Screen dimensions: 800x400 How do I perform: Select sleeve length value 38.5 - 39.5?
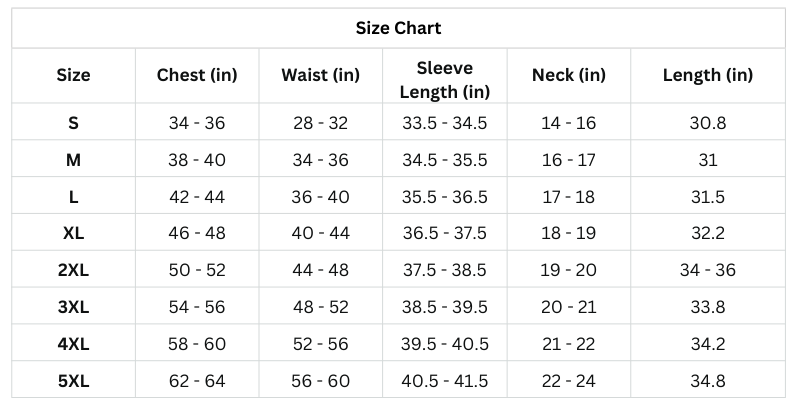[x=444, y=307]
